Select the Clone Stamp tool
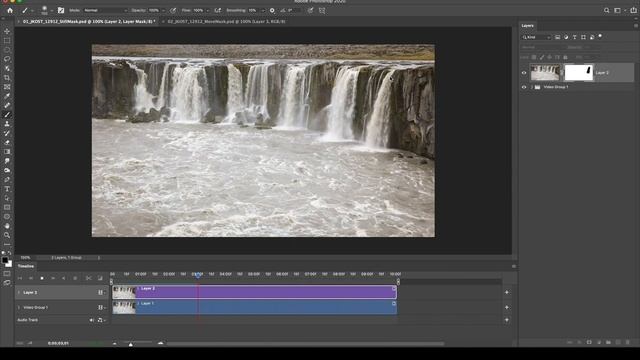This screenshot has height=360, width=640. tap(7, 124)
